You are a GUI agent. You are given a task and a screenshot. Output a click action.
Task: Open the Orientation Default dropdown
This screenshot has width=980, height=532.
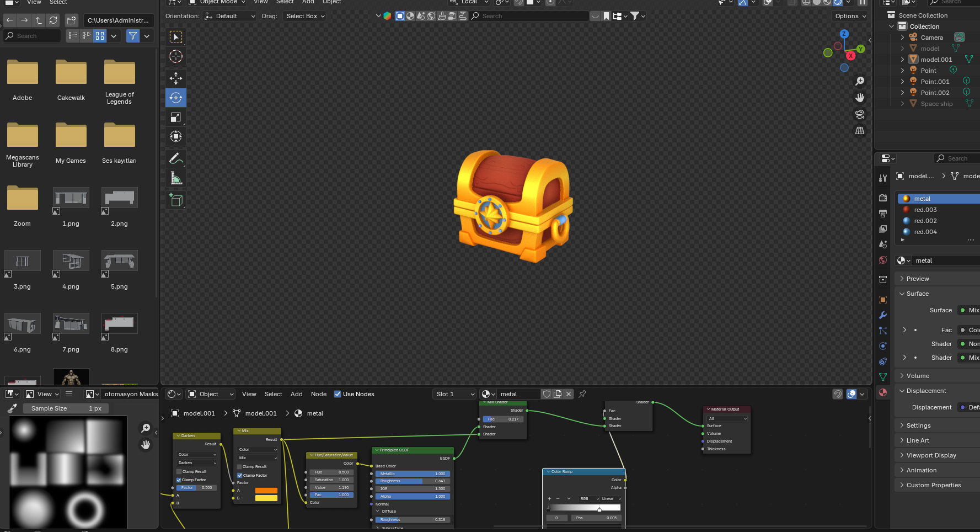coord(230,16)
